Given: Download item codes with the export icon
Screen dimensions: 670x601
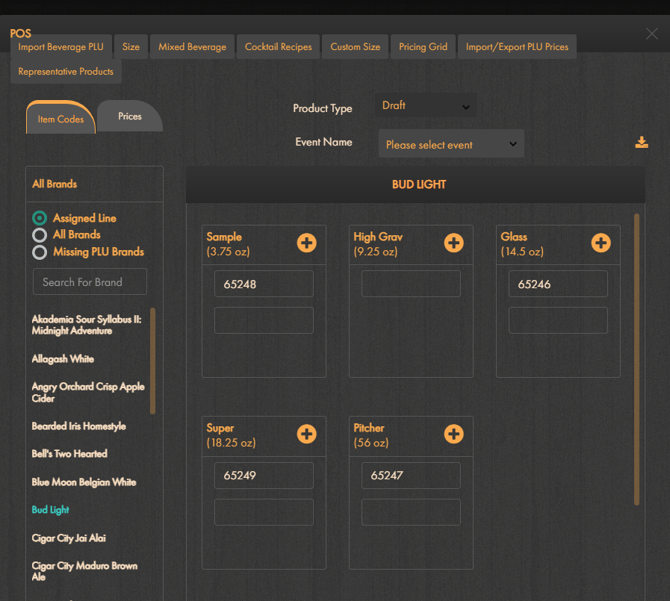Looking at the screenshot, I should (641, 142).
